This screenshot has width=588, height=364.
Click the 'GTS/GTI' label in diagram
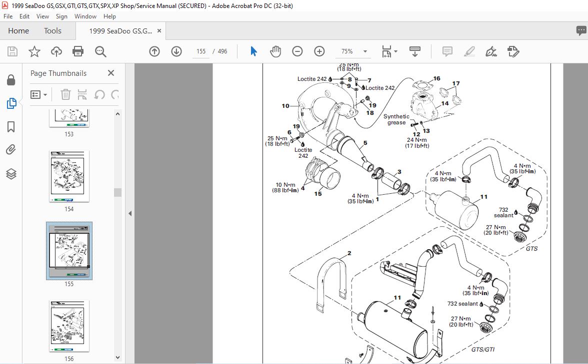[482, 350]
